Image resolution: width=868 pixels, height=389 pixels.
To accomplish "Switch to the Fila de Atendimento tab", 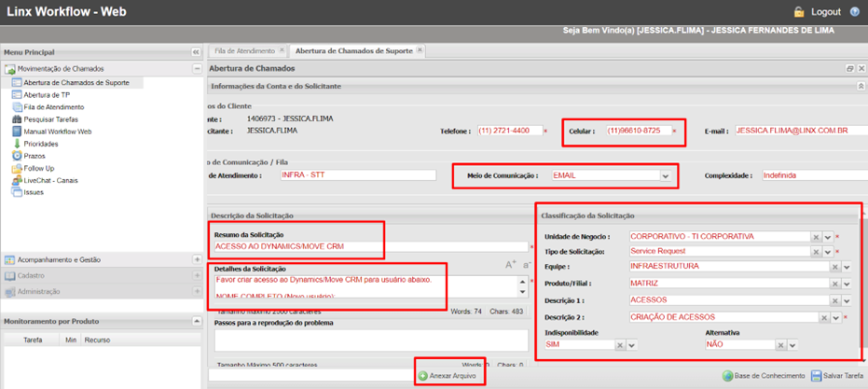I will (244, 50).
